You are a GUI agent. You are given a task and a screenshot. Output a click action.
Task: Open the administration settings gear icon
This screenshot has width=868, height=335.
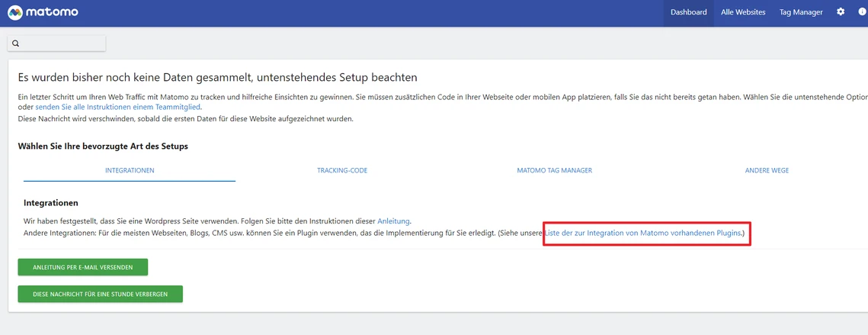tap(841, 12)
